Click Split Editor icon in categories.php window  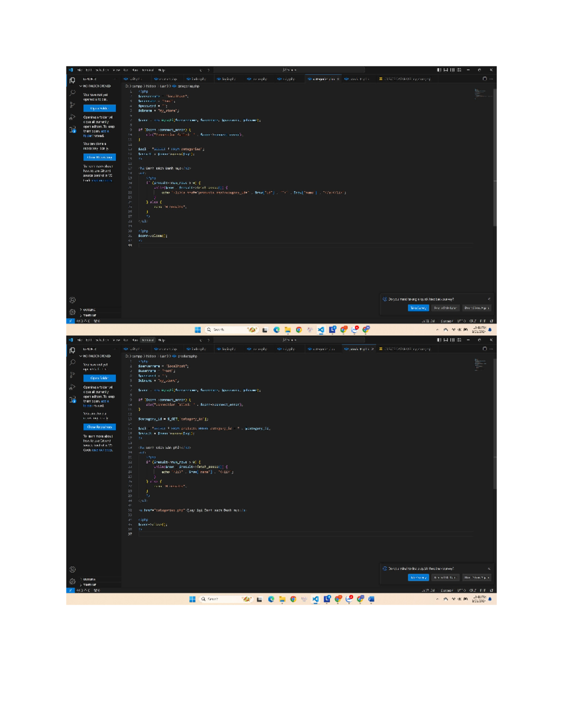point(485,79)
